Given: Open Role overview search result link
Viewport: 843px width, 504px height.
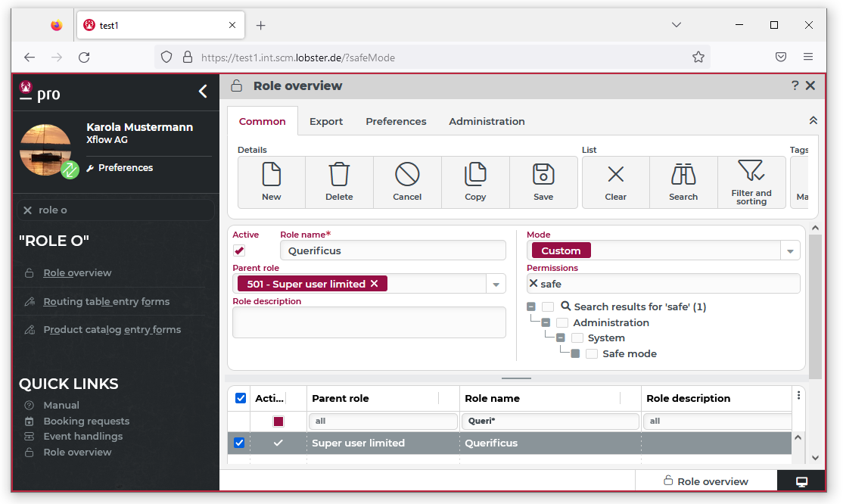Looking at the screenshot, I should [77, 272].
